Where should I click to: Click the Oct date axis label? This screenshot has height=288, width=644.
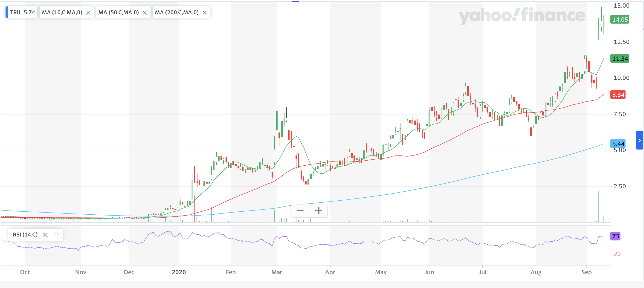pyautogui.click(x=25, y=272)
